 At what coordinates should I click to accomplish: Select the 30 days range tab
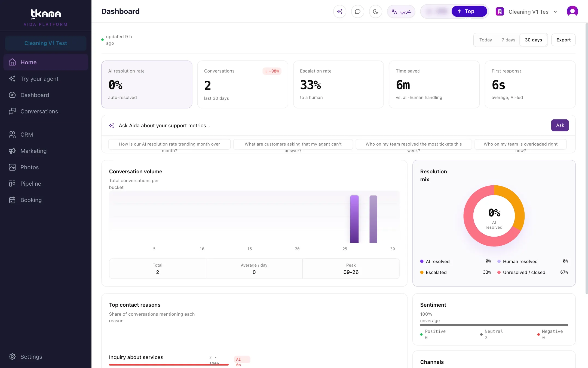click(x=533, y=40)
